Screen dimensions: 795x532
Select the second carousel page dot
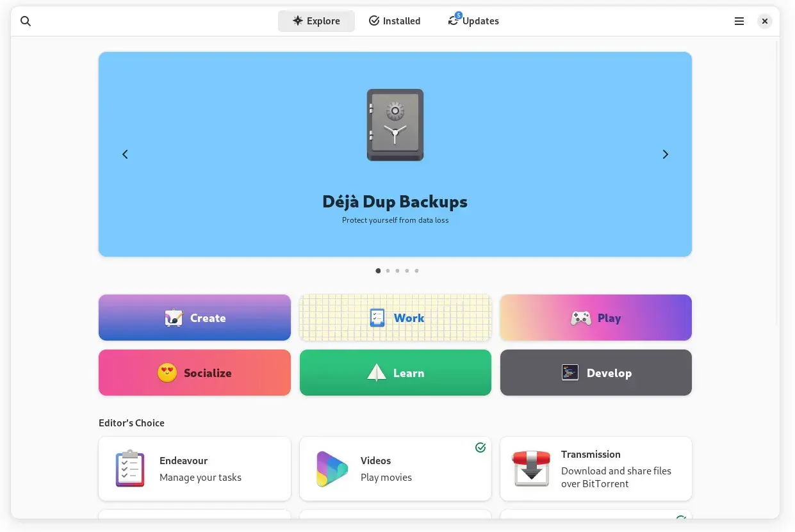pyautogui.click(x=388, y=271)
